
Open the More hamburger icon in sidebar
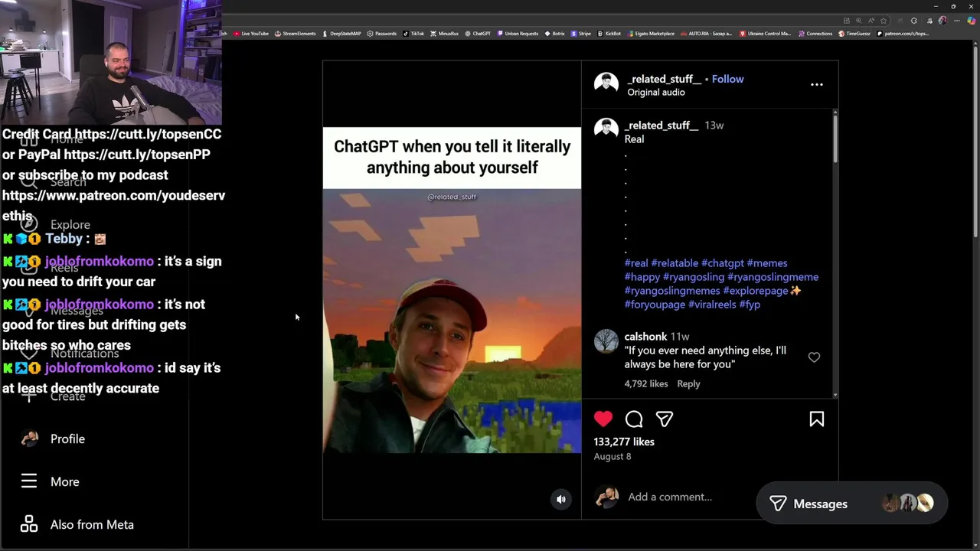point(29,481)
